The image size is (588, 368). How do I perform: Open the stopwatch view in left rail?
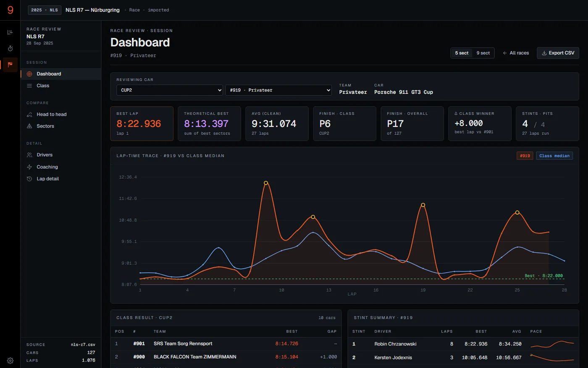[10, 48]
